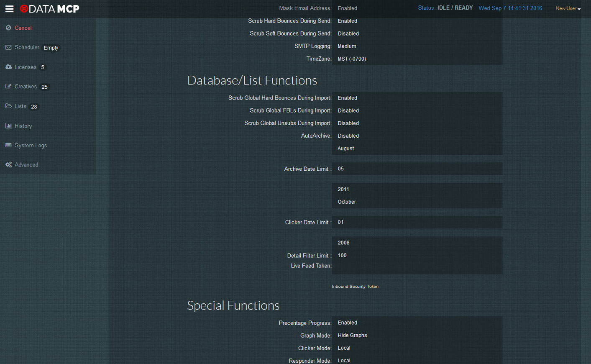Click the Live Feed Token field
Viewport: 591px width, 364px height.
click(x=417, y=268)
